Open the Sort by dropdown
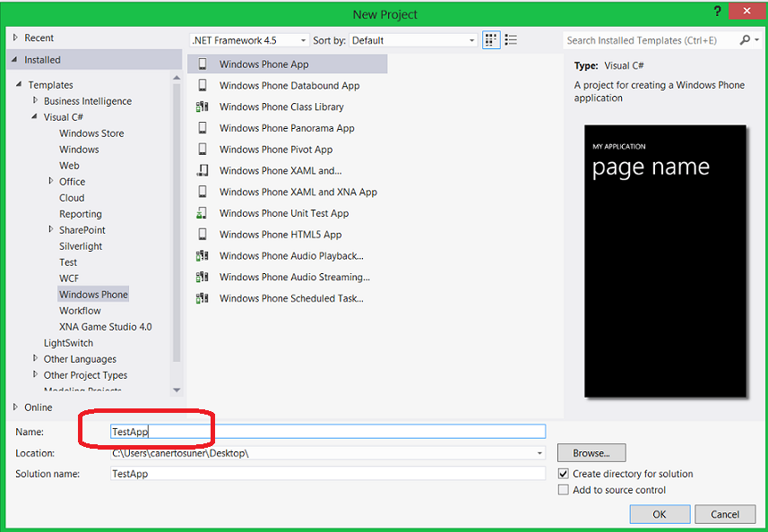This screenshot has width=768, height=532. click(414, 40)
